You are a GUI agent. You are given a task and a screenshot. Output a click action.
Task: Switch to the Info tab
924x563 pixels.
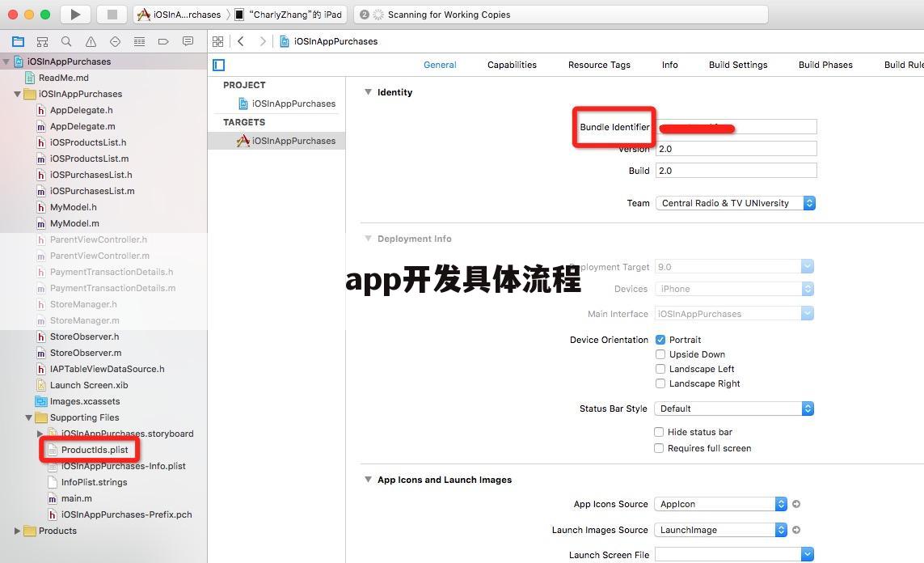click(670, 65)
